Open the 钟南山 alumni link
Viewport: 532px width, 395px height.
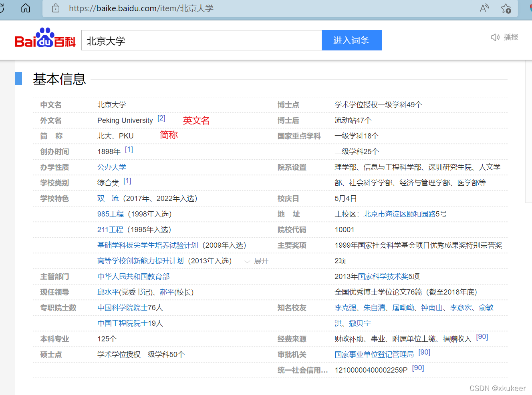click(432, 308)
